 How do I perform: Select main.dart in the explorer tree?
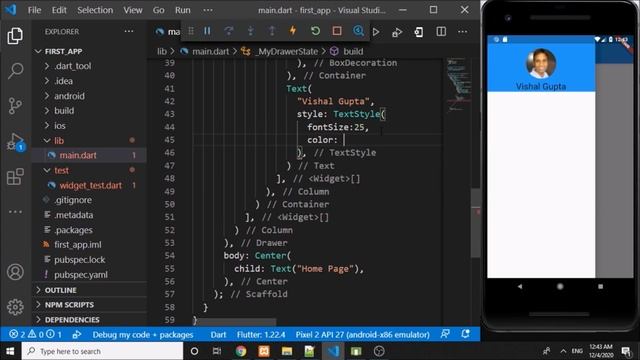[x=89, y=155]
